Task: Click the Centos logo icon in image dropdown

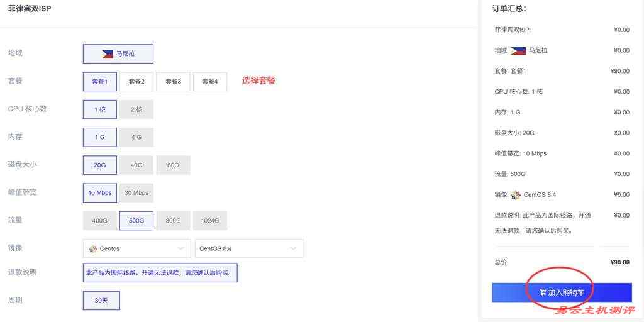Action: pos(93,248)
